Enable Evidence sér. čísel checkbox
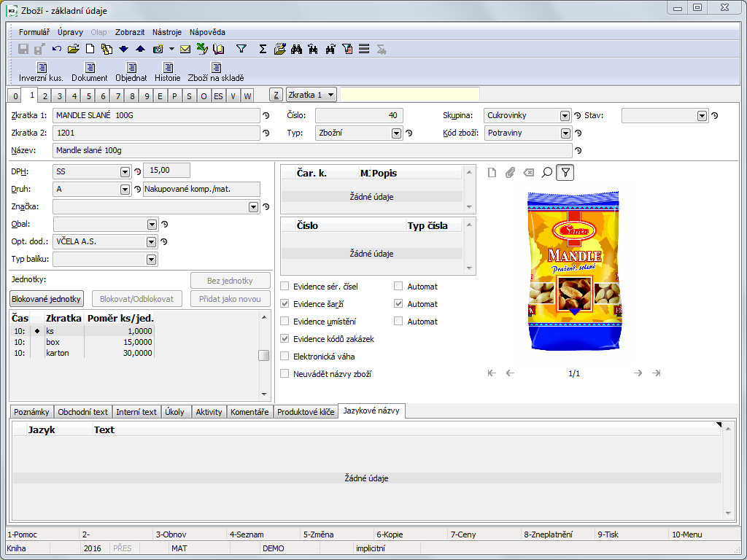Viewport: 747px width, 560px height. click(x=285, y=287)
